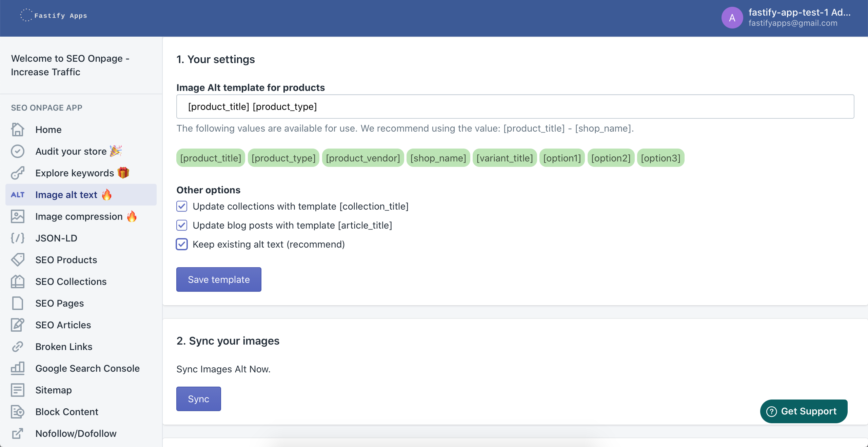Click the Broken Links chain icon
The image size is (868, 447).
(18, 347)
